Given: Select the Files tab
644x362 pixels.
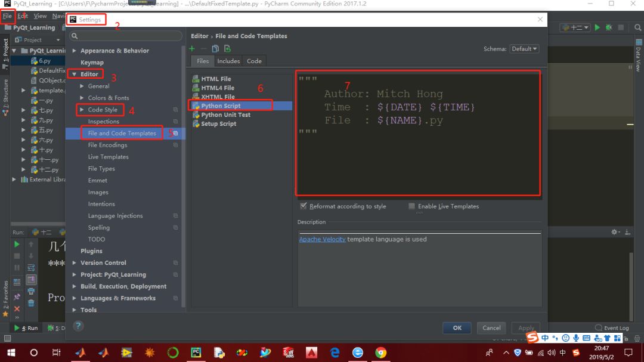Looking at the screenshot, I should coord(203,61).
